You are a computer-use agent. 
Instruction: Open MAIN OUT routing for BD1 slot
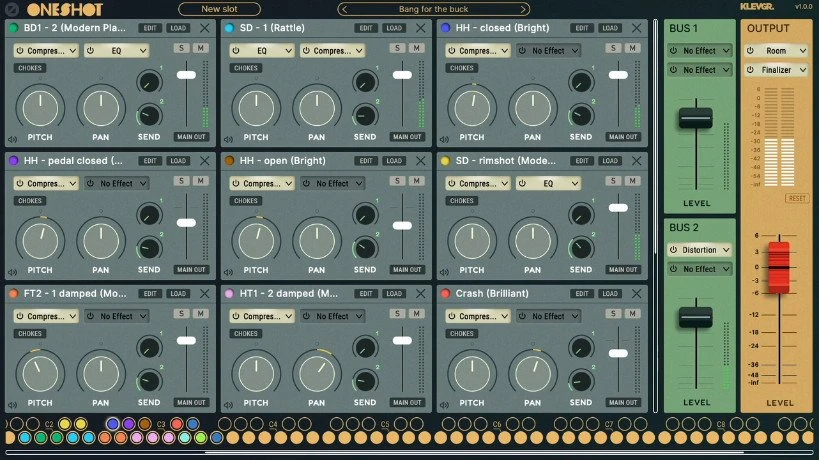191,137
